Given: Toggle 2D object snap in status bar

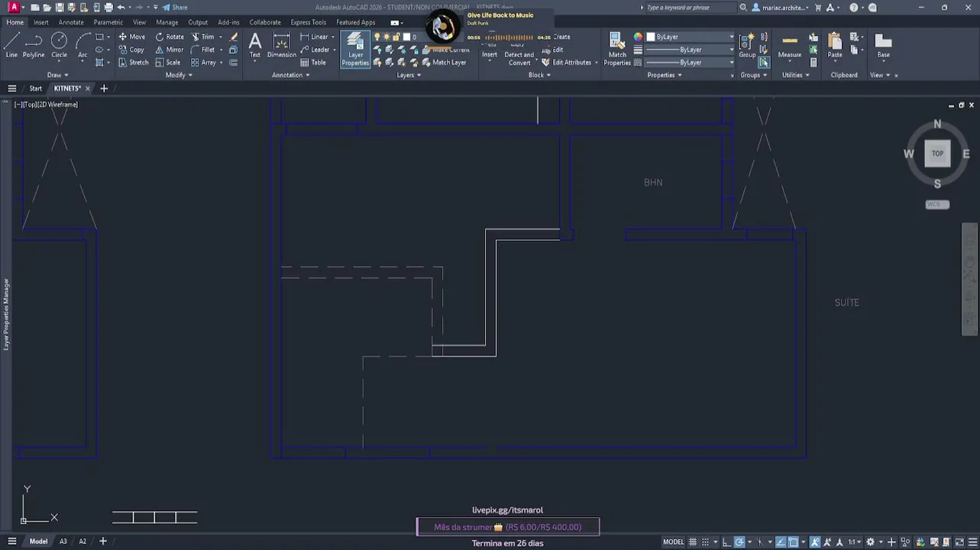Looking at the screenshot, I should click(x=794, y=542).
